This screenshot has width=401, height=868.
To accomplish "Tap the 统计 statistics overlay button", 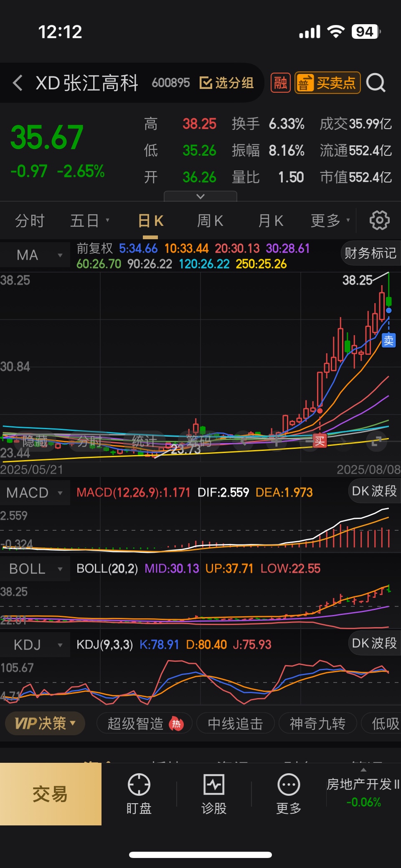I will click(x=145, y=441).
